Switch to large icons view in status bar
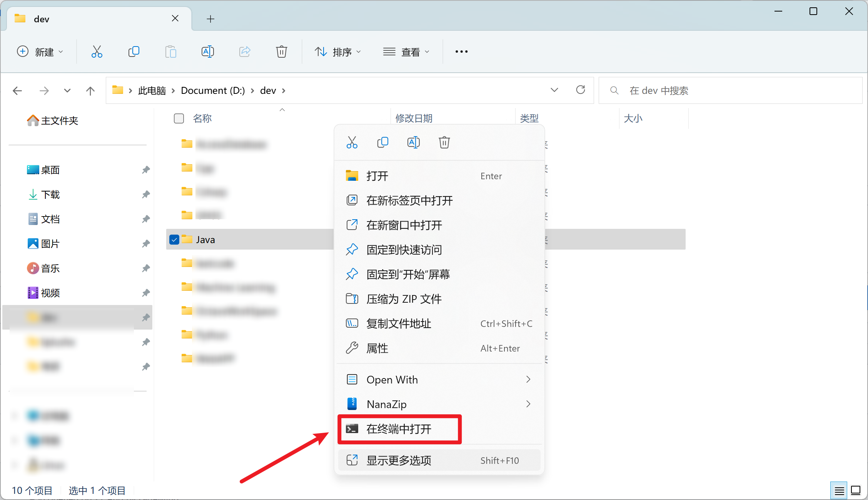Viewport: 868px width, 500px height. click(x=856, y=491)
